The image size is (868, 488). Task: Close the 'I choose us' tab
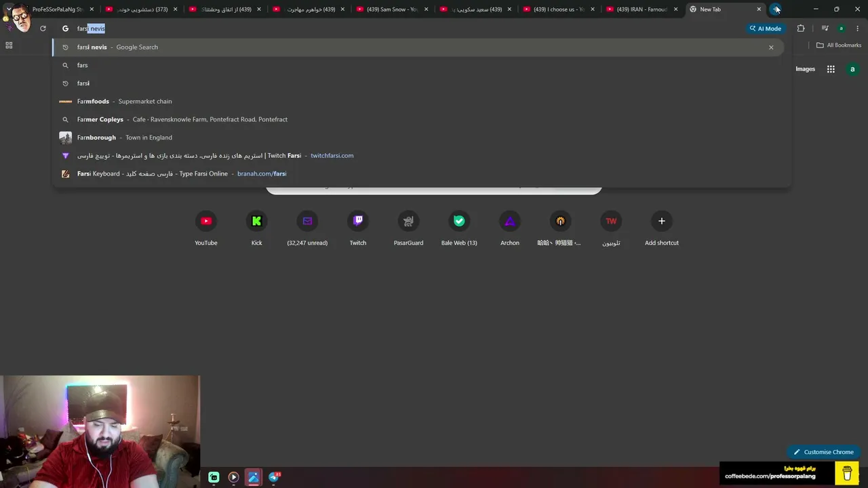[x=593, y=9]
